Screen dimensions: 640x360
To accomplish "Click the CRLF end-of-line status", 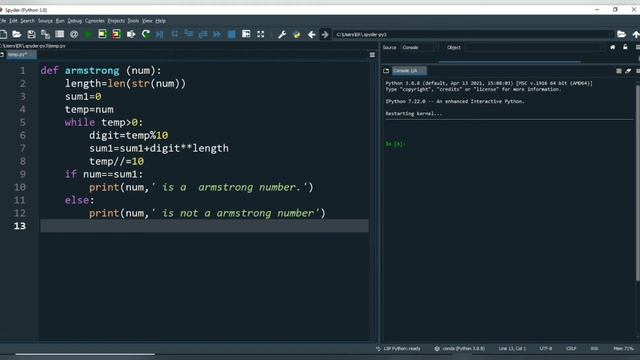I will click(x=571, y=349).
